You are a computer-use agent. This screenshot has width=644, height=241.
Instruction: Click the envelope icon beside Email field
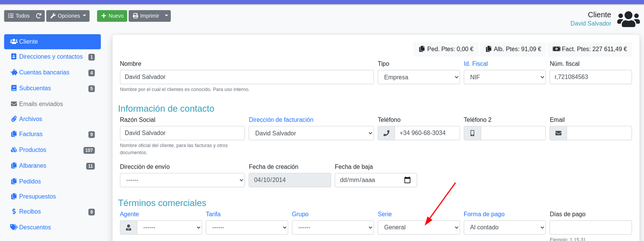[558, 133]
